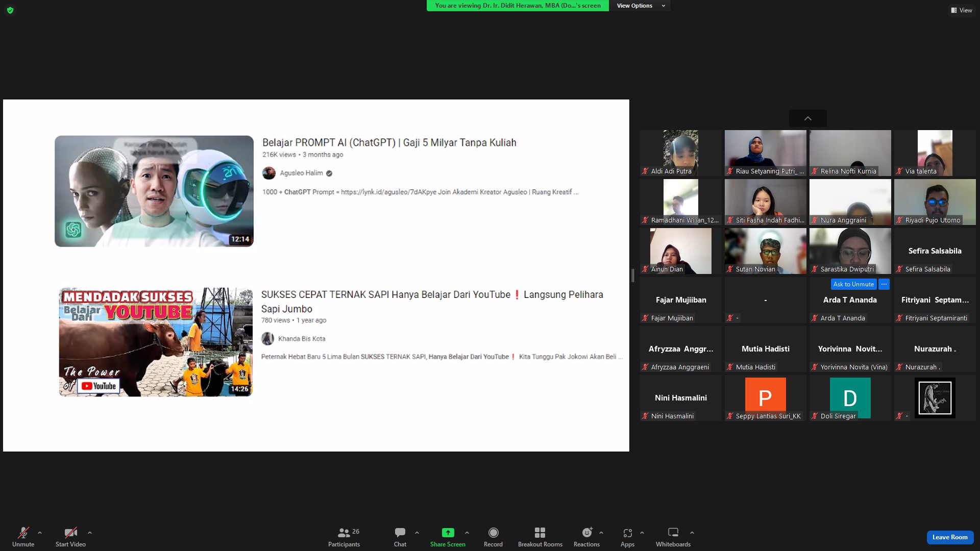Click the muted mic icon on Via talenta
The image size is (980, 551).
coord(899,171)
